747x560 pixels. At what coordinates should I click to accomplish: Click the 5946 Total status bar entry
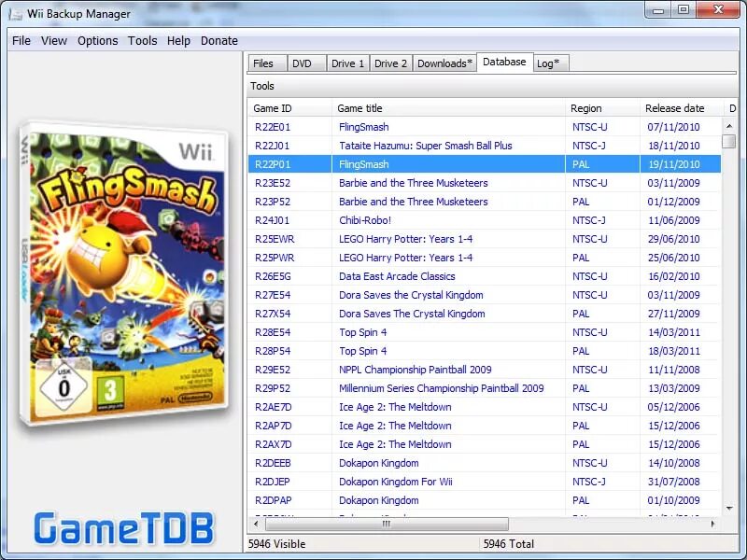coord(508,544)
